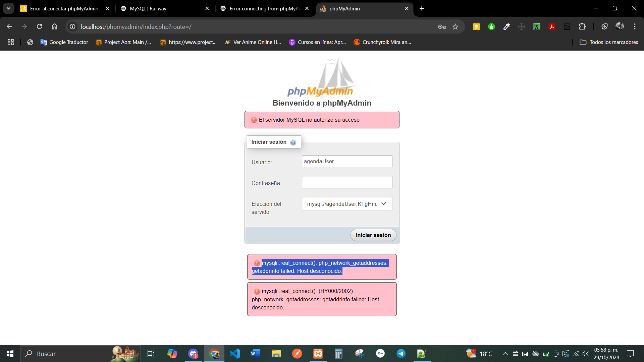Open the Project Aon: Main bookmark

[123, 42]
